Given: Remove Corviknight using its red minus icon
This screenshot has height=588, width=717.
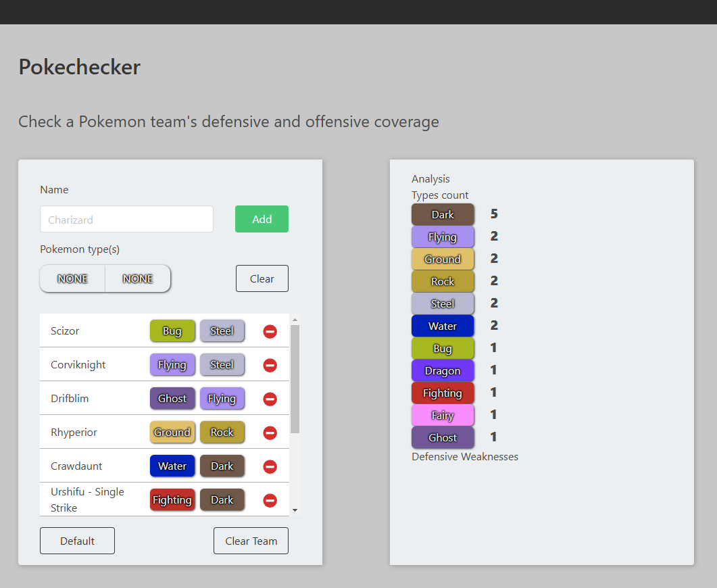Looking at the screenshot, I should (270, 366).
